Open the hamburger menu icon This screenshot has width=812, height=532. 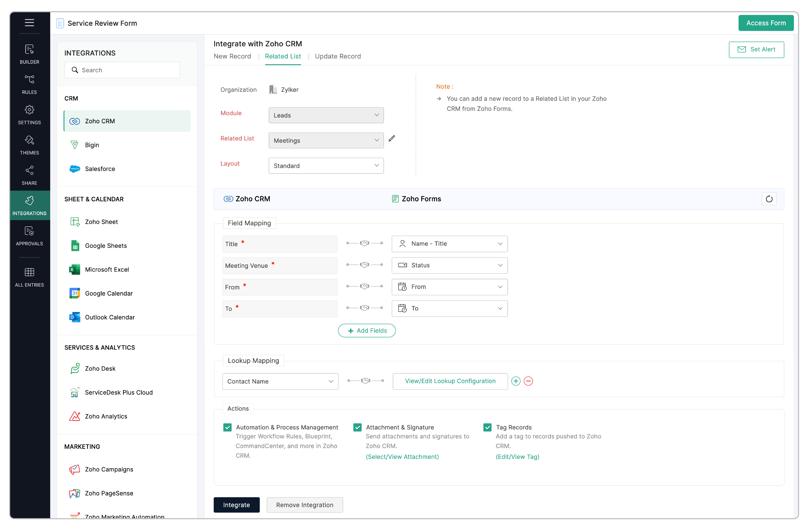coord(29,22)
